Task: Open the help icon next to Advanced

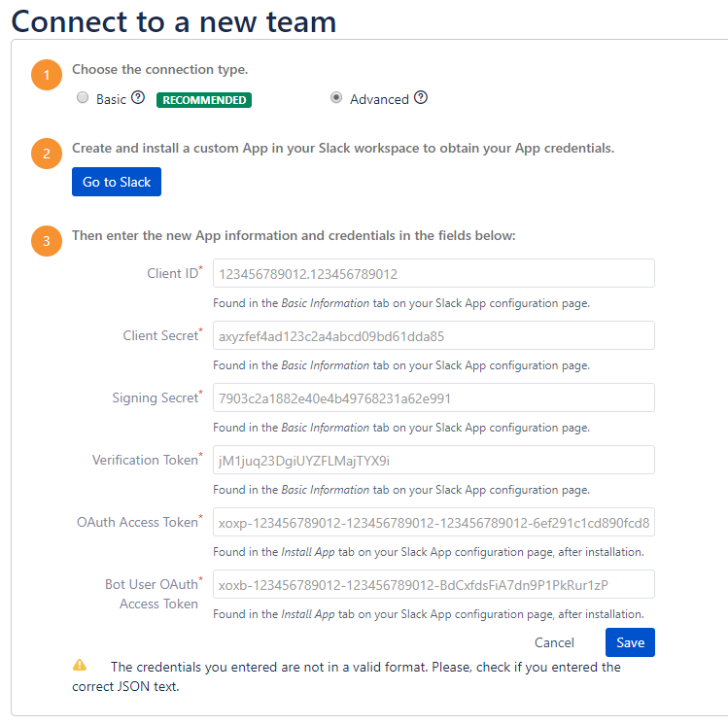Action: 421,97
